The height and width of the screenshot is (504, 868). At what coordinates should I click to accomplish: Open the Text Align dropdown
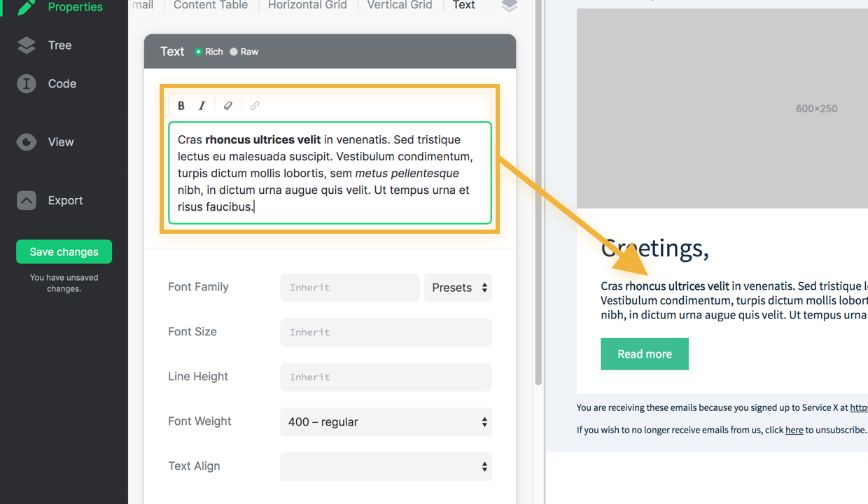click(x=386, y=467)
